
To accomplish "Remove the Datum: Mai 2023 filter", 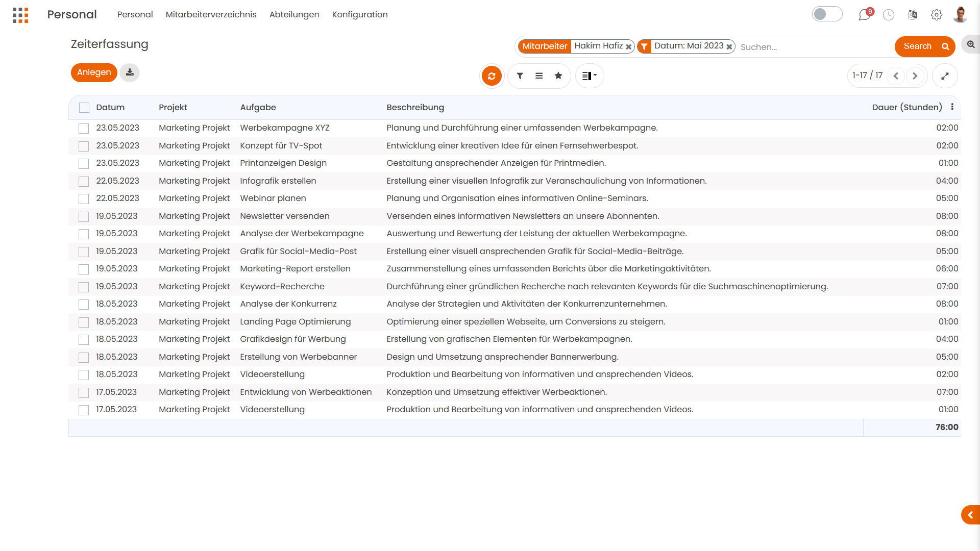I will (729, 46).
